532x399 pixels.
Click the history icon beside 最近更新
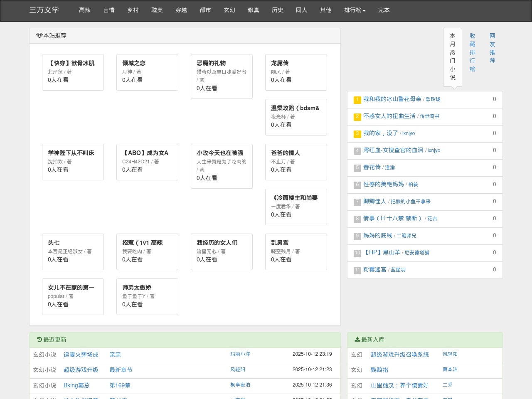(x=39, y=340)
